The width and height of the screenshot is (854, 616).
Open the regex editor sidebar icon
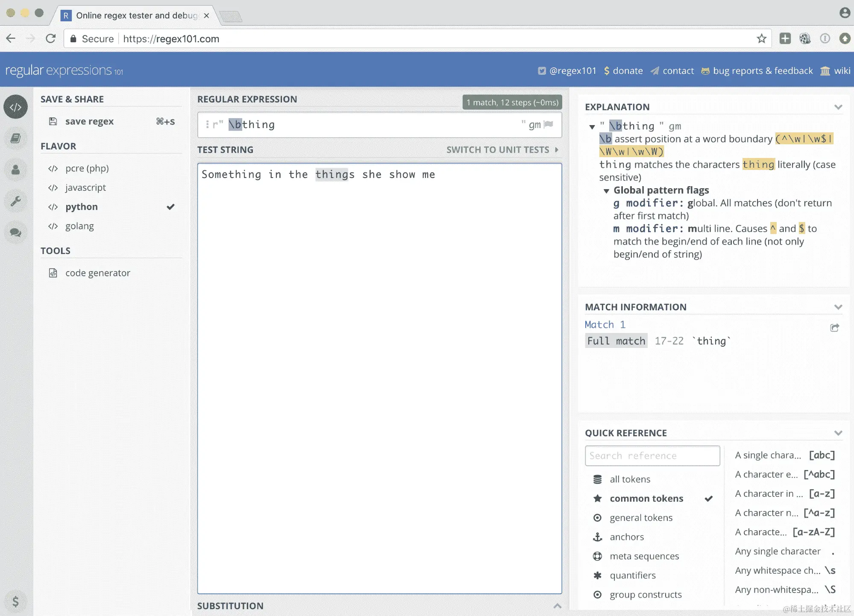click(x=16, y=107)
